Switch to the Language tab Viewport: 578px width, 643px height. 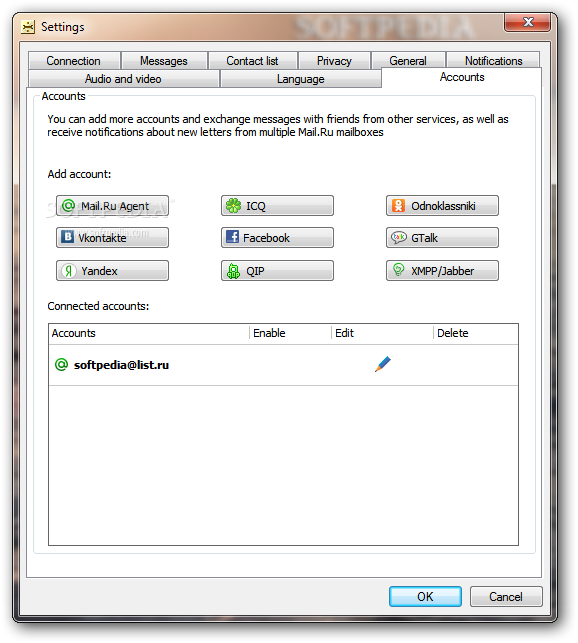coord(301,79)
